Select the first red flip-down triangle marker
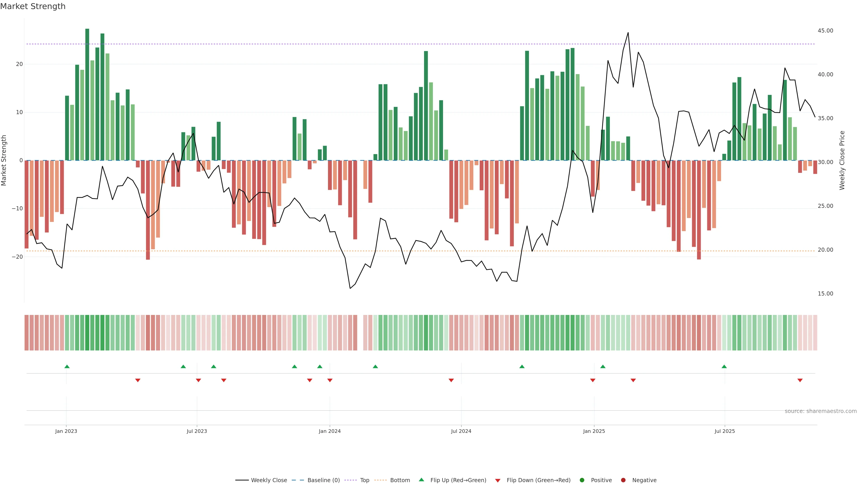868x488 pixels. point(138,380)
